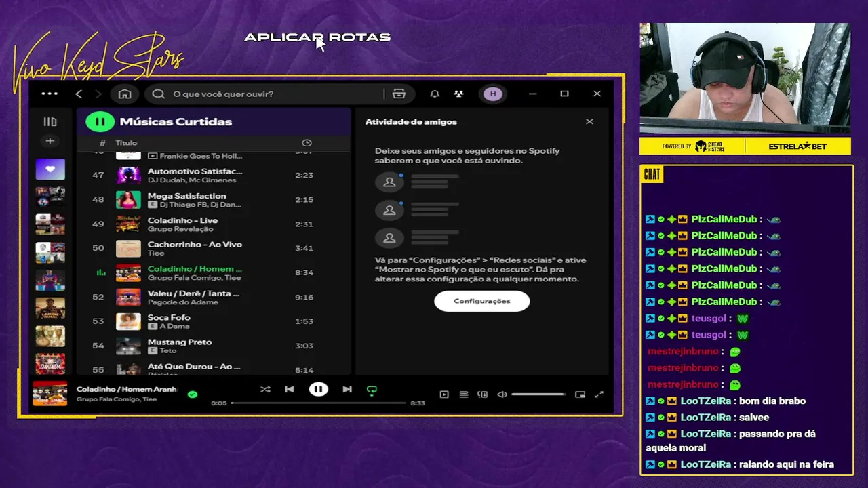868x488 pixels.
Task: Click chat message "ralando aqui na feira"
Action: click(787, 464)
